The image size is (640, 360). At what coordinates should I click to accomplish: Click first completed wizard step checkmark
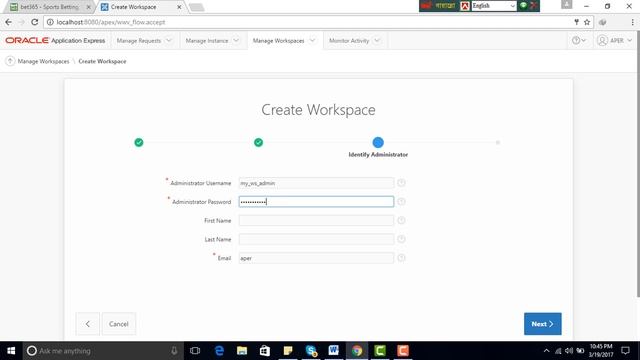point(139,142)
